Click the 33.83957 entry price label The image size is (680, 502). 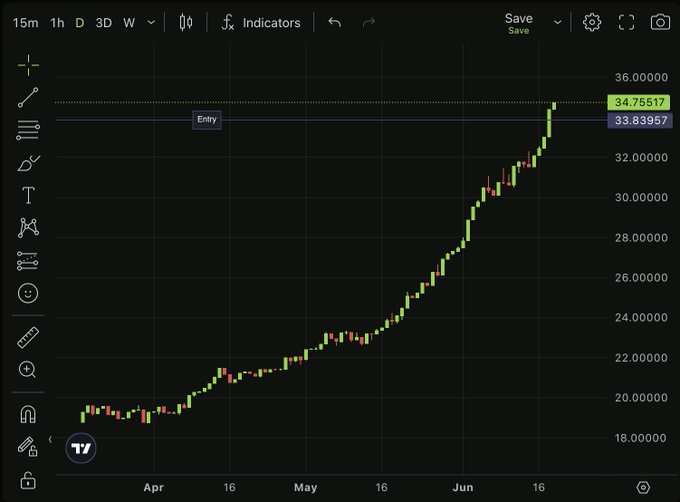(x=640, y=120)
